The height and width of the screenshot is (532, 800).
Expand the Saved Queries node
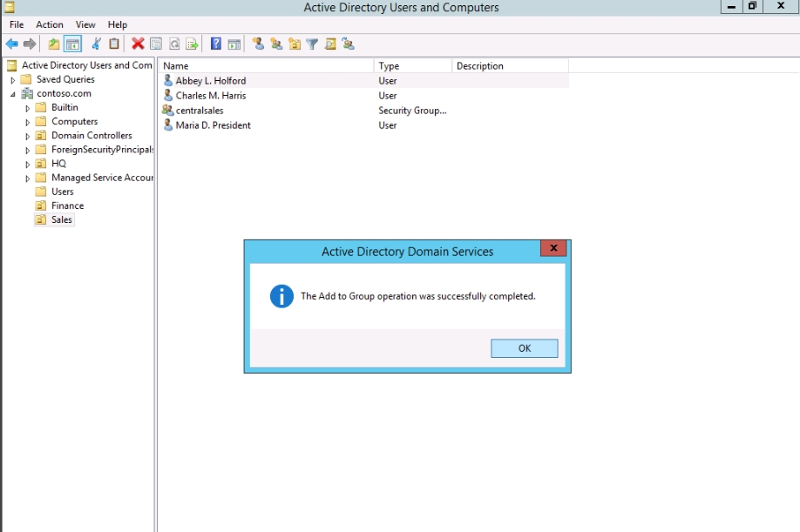point(13,80)
